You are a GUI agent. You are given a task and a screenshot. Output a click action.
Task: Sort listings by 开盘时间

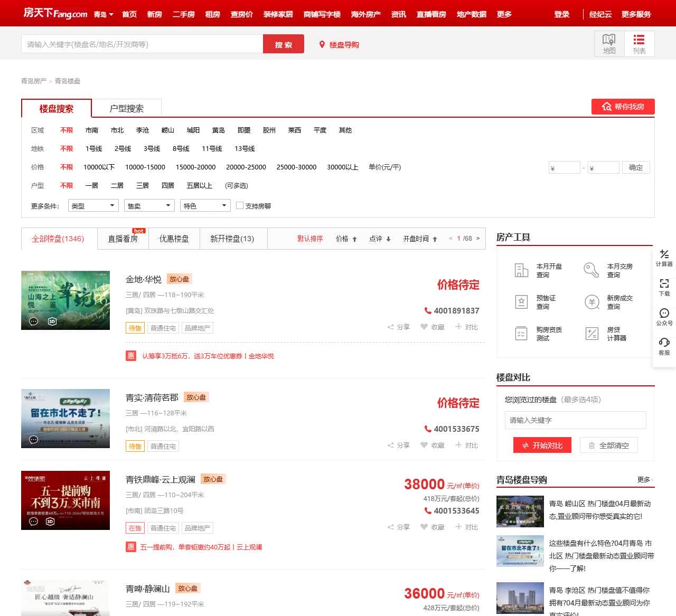(x=420, y=239)
